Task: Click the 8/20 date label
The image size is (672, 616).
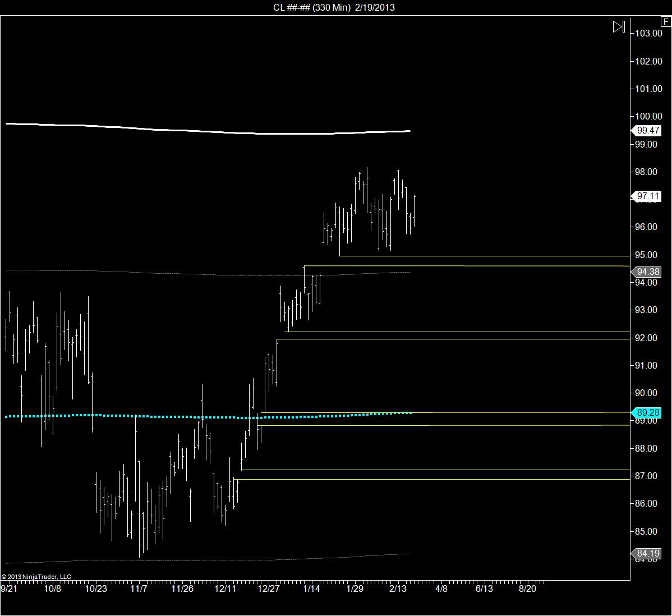Action: pyautogui.click(x=528, y=589)
